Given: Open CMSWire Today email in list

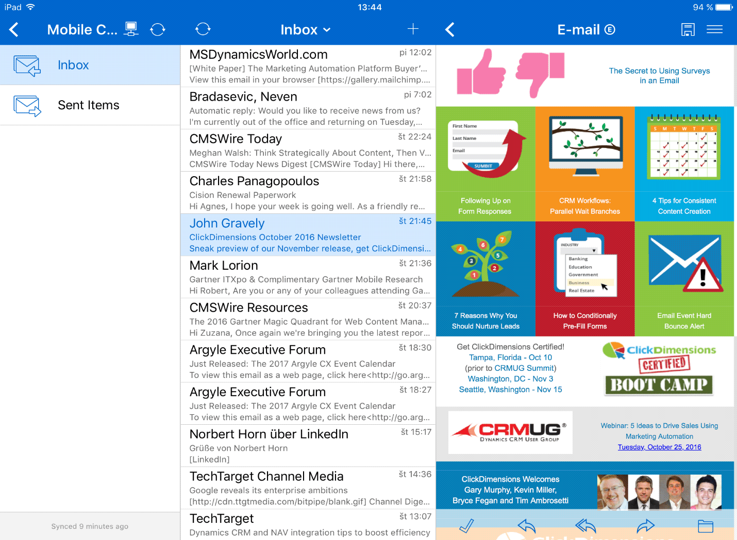Looking at the screenshot, I should click(x=308, y=151).
